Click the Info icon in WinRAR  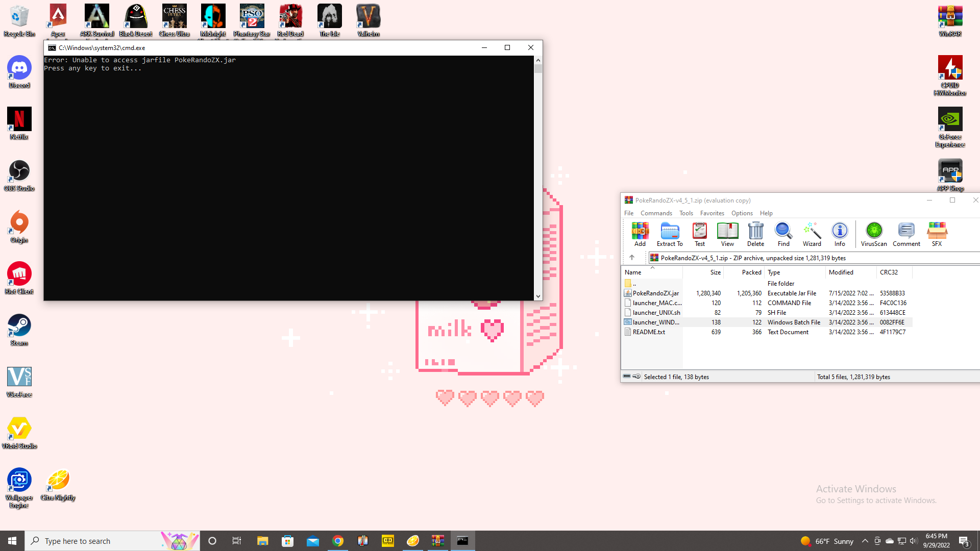[x=840, y=234]
